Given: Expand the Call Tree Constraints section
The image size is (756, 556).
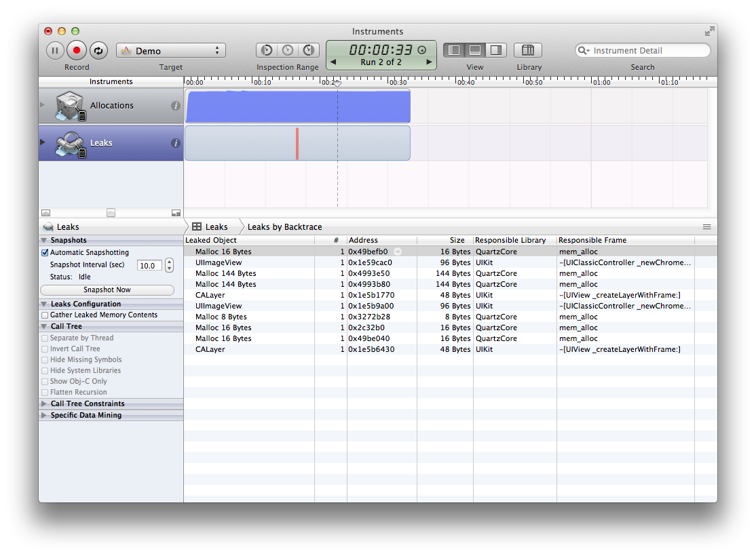Looking at the screenshot, I should (x=45, y=404).
